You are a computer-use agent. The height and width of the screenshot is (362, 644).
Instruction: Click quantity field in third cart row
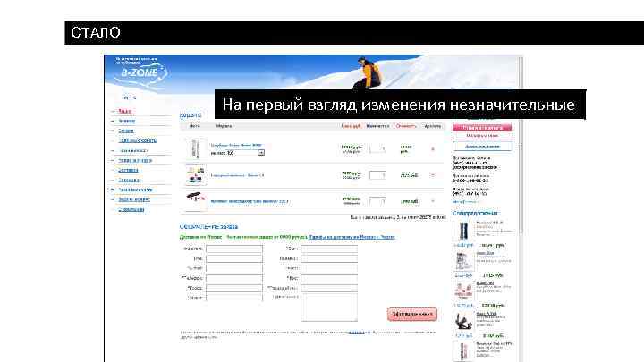click(377, 201)
